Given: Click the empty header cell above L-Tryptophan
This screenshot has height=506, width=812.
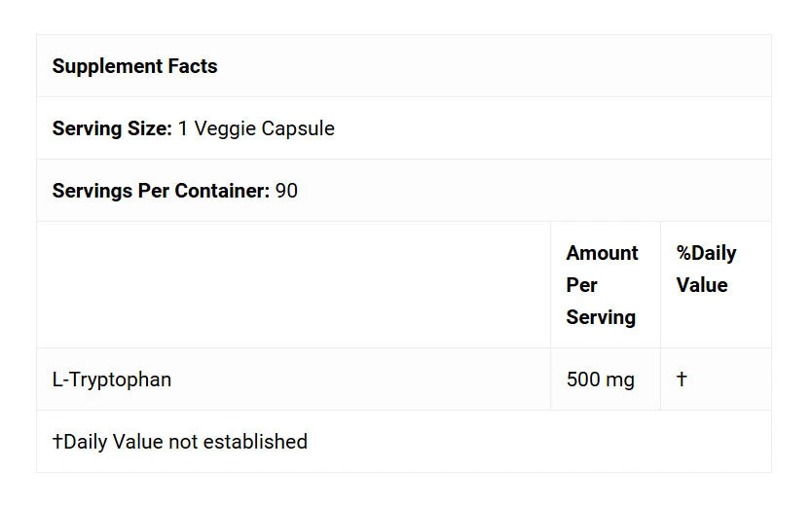Looking at the screenshot, I should coord(293,284).
